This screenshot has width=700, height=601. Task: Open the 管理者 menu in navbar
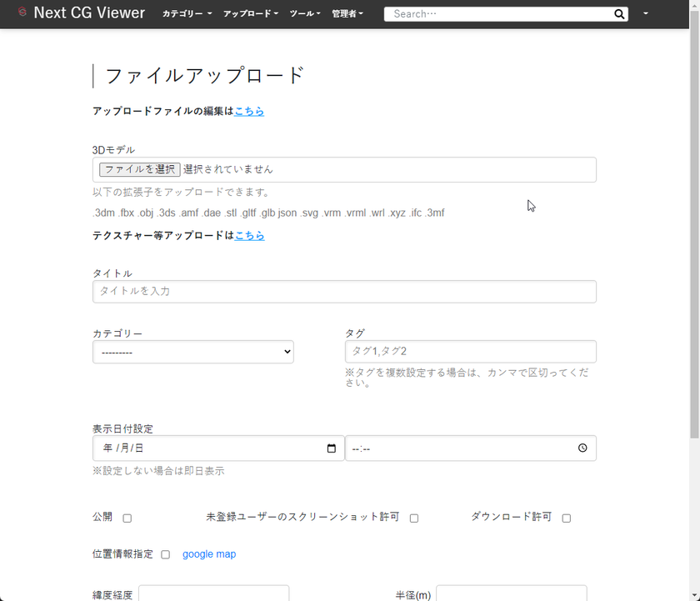347,14
